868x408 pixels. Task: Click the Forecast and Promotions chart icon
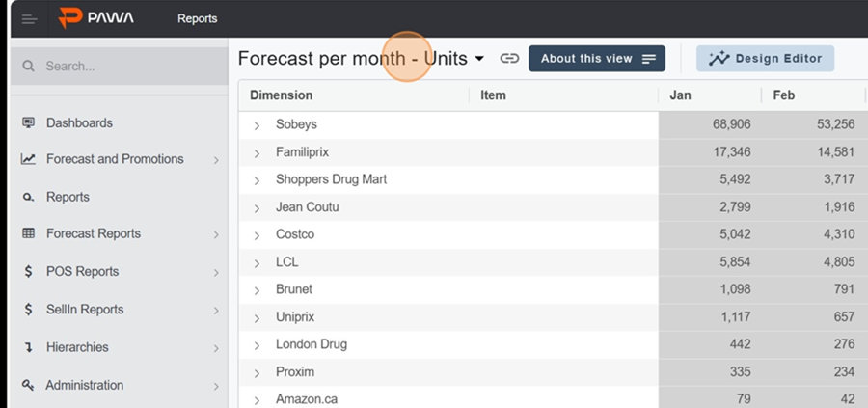28,159
